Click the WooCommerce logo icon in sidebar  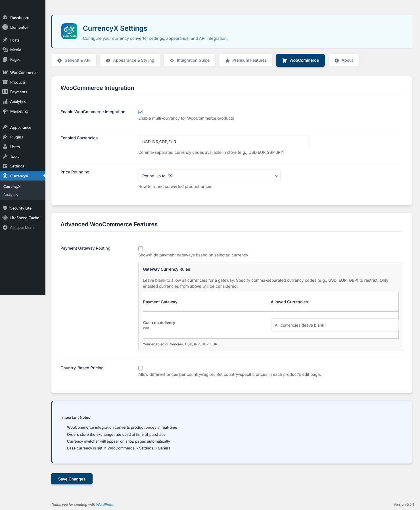pos(5,72)
